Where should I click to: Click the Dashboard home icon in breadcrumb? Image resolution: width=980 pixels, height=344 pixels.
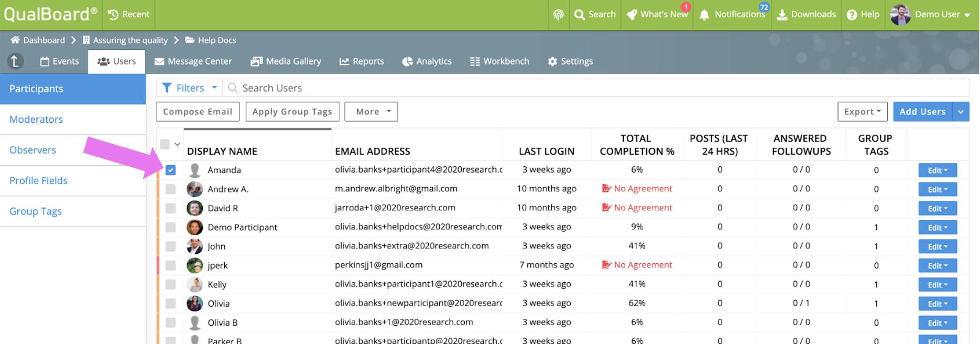click(x=15, y=40)
